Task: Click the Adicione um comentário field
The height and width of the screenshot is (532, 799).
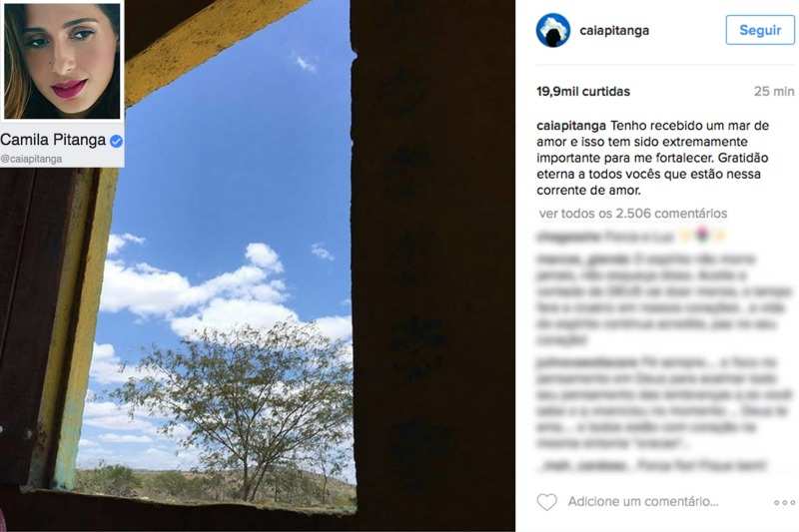Action: (643, 501)
